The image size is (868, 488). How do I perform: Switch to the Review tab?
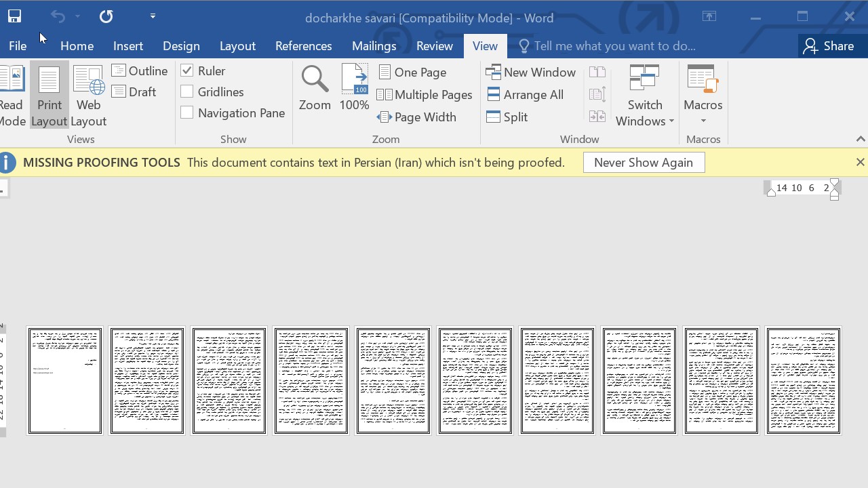[434, 46]
